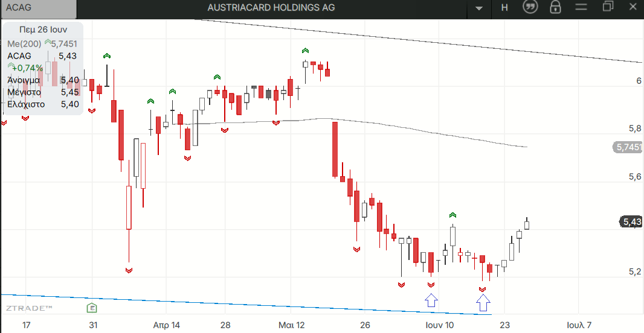Click the 'Ιουν 10' date axis label

pos(439,325)
